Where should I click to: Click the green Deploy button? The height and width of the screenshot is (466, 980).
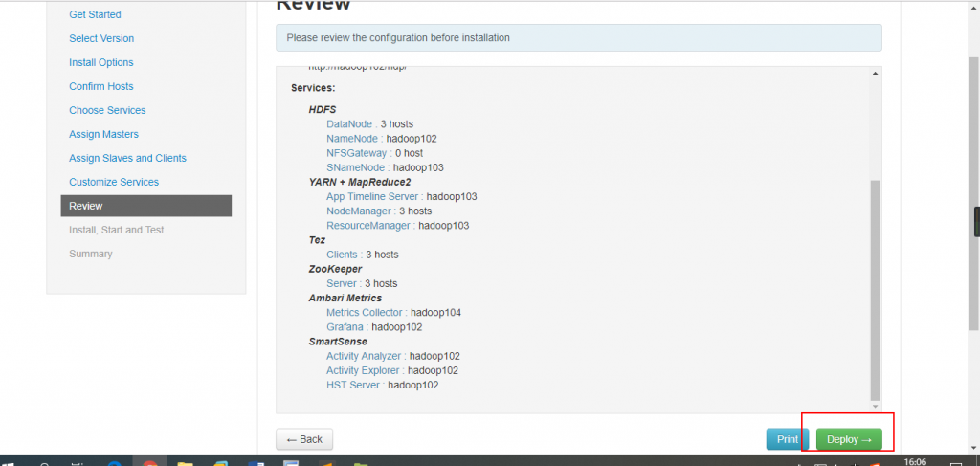849,439
